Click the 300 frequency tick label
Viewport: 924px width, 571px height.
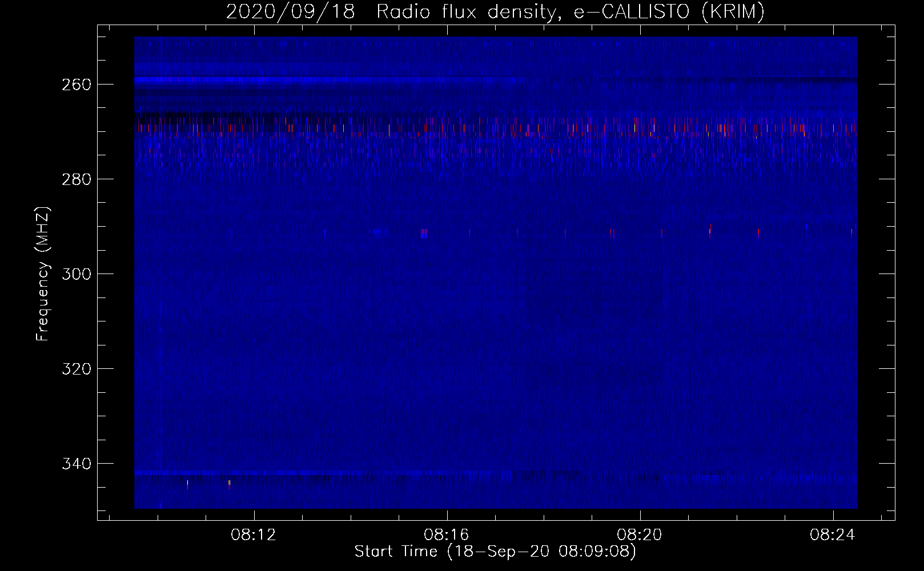pyautogui.click(x=77, y=274)
